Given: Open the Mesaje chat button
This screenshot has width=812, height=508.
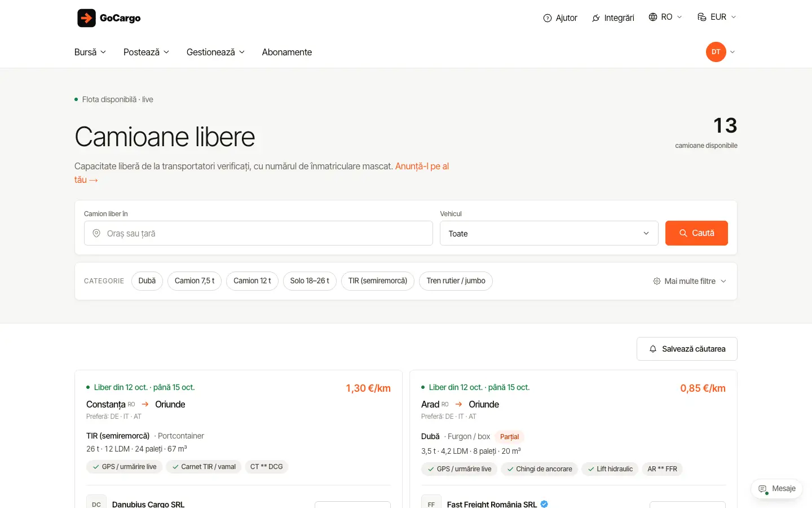Looking at the screenshot, I should [x=776, y=489].
